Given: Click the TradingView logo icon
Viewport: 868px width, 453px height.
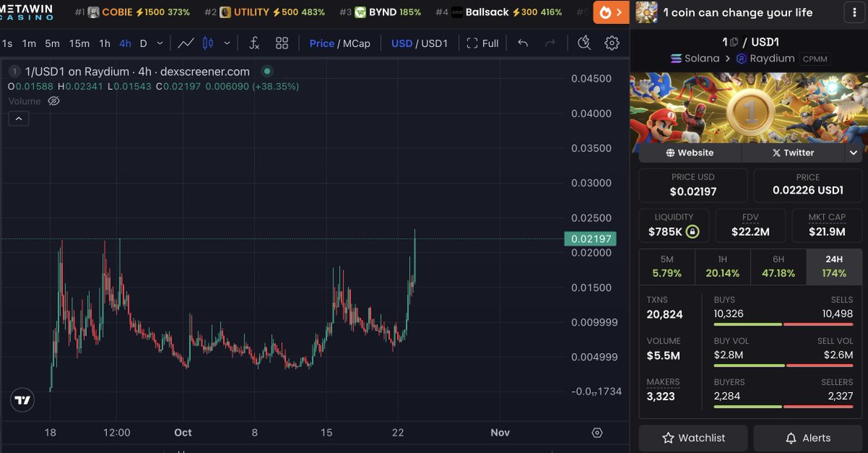Looking at the screenshot, I should coord(22,399).
